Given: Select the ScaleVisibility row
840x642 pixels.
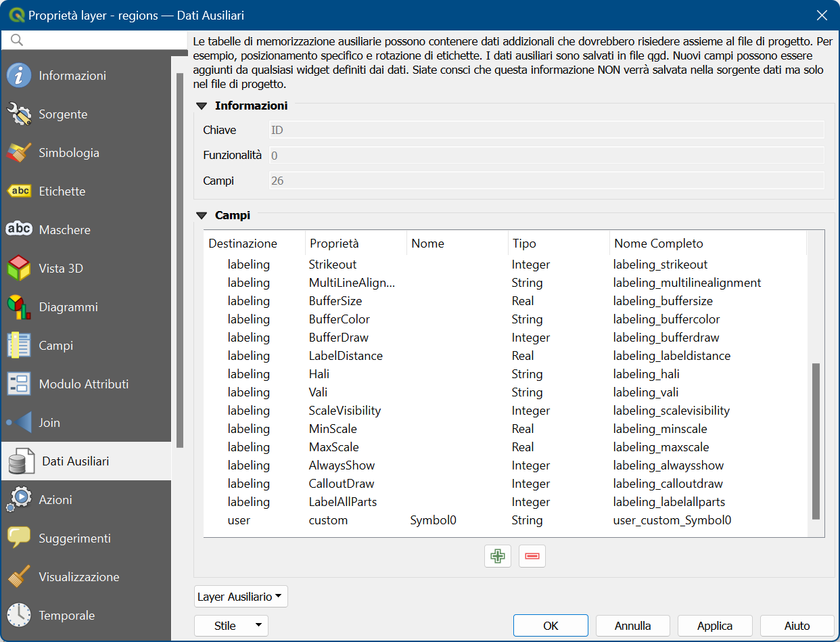Looking at the screenshot, I should click(505, 411).
